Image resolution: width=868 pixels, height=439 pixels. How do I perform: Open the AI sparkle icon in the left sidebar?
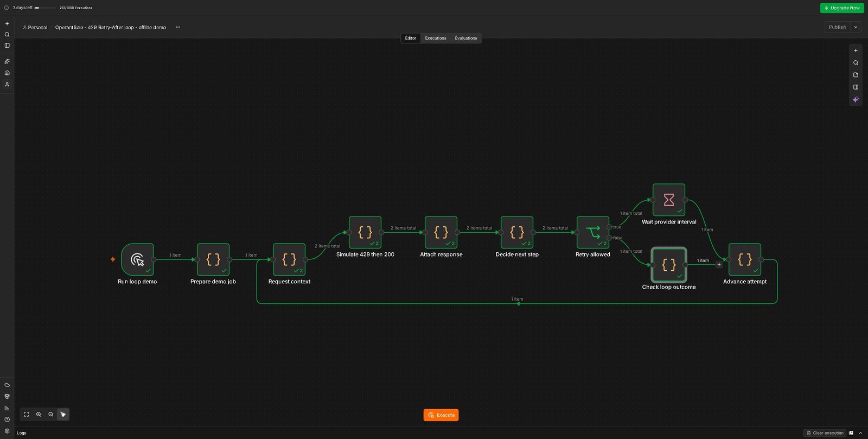click(x=7, y=61)
